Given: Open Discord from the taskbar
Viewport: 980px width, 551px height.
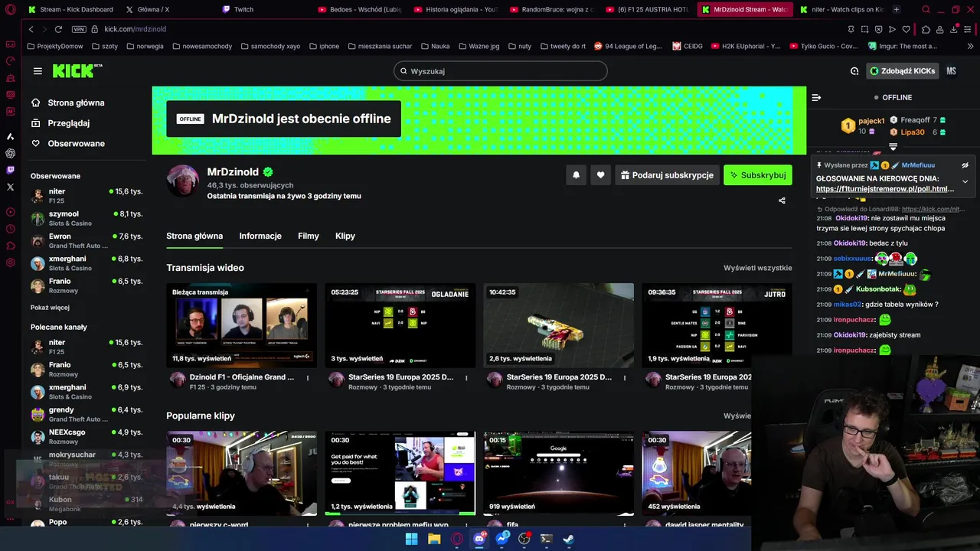Looking at the screenshot, I should tap(479, 539).
